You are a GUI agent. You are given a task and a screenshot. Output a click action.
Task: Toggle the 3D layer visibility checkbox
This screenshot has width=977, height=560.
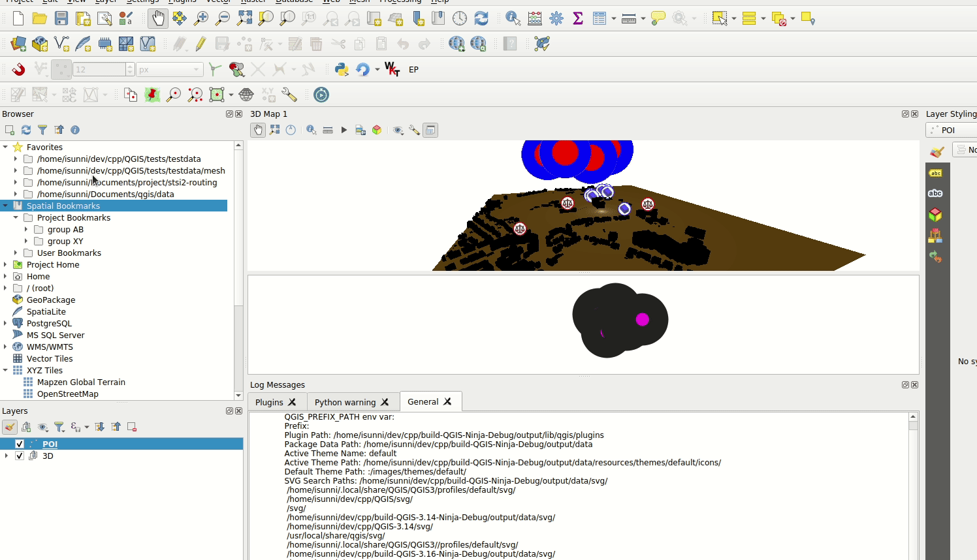pyautogui.click(x=20, y=456)
